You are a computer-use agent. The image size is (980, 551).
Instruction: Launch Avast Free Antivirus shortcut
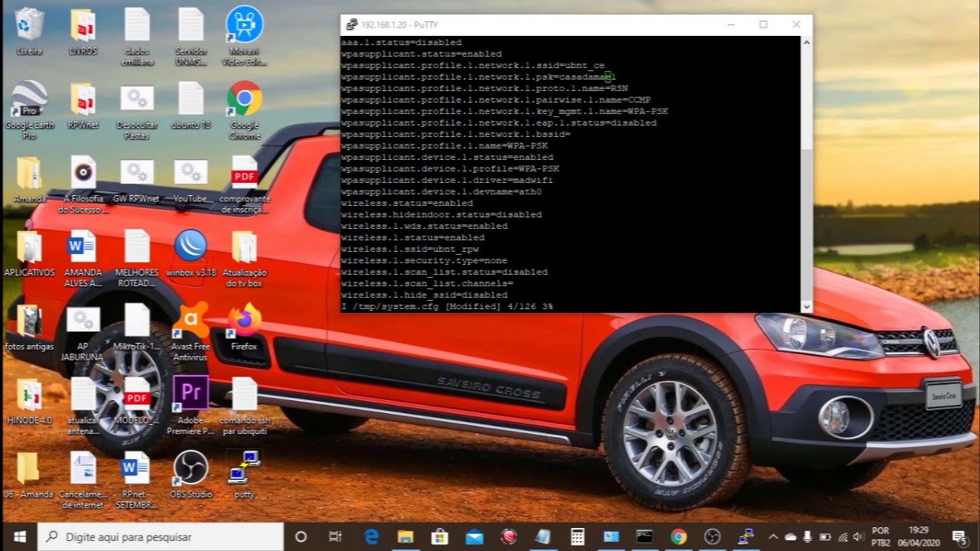(191, 333)
